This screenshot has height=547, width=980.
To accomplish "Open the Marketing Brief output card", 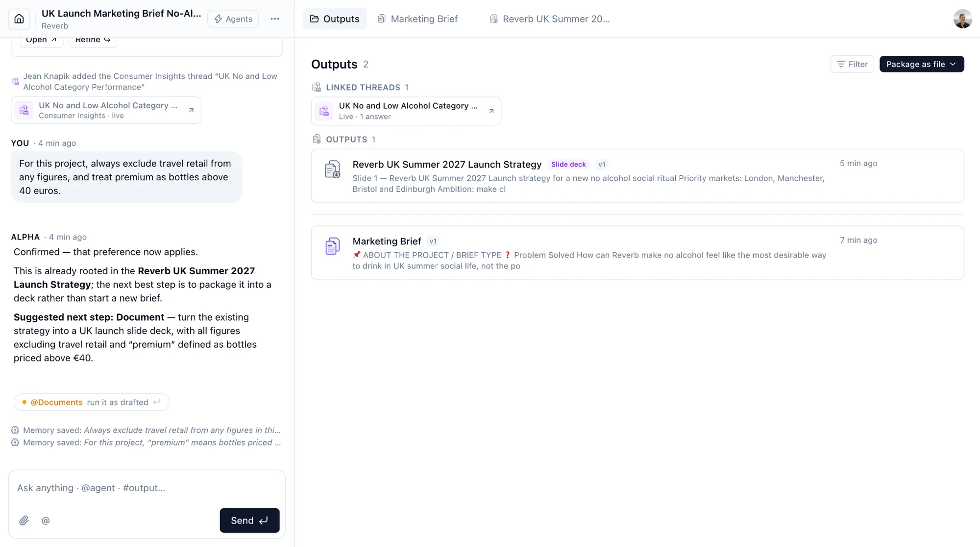I will tap(637, 253).
